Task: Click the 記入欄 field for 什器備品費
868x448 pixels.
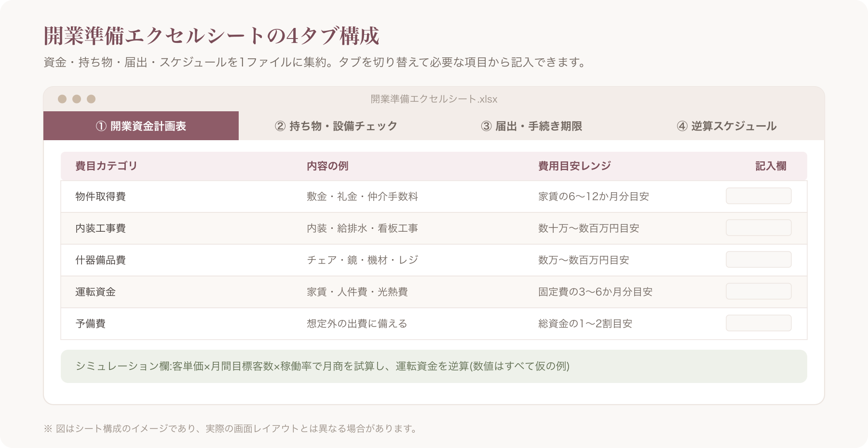Action: [x=759, y=260]
